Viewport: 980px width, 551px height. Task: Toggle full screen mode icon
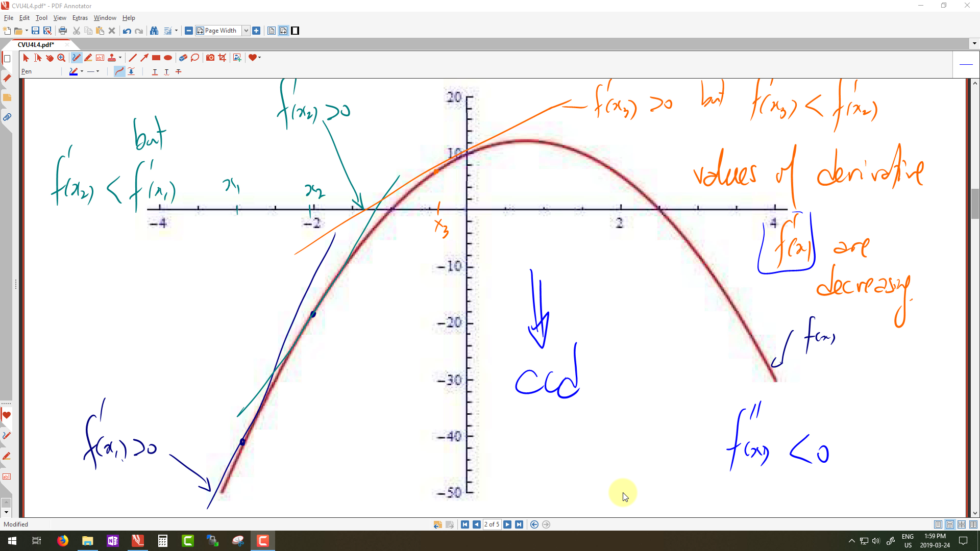(x=295, y=31)
